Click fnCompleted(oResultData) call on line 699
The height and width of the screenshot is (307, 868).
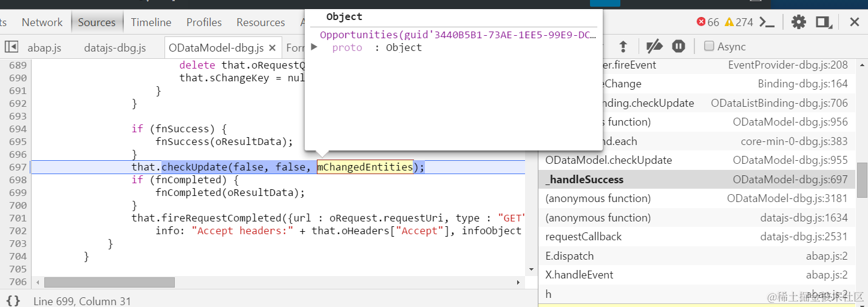230,192
